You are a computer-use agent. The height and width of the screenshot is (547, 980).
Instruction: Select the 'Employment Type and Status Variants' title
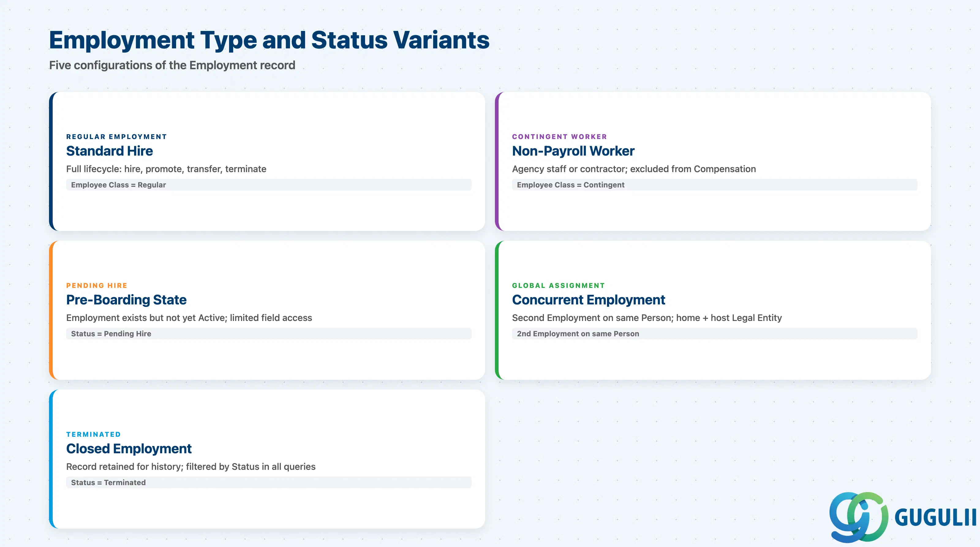click(269, 40)
